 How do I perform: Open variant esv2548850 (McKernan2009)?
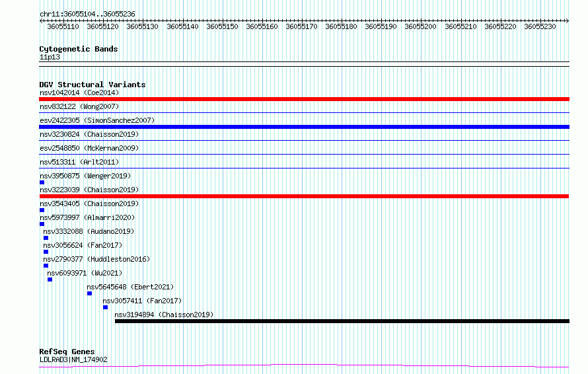click(89, 148)
